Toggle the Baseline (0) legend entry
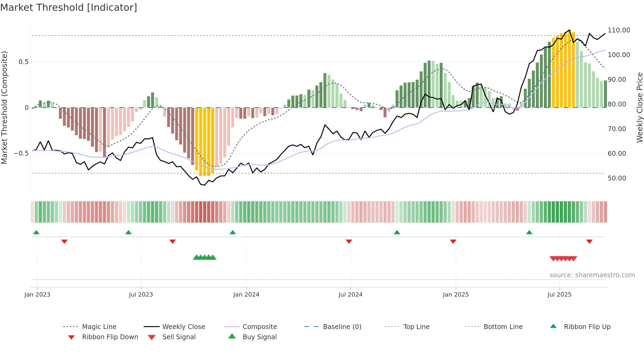 (x=333, y=327)
